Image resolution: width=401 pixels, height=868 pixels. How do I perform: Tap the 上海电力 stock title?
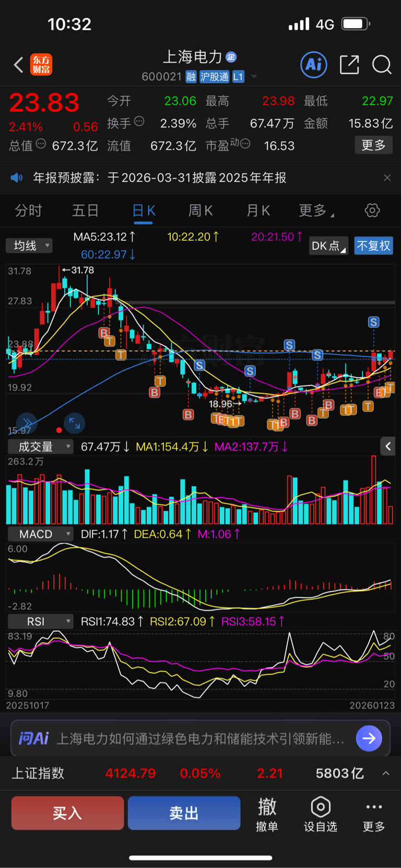[x=193, y=57]
